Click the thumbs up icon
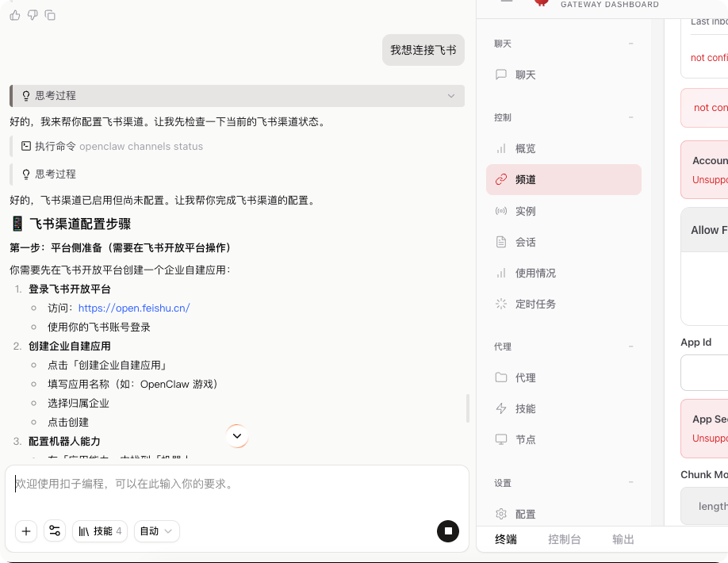 coord(15,15)
